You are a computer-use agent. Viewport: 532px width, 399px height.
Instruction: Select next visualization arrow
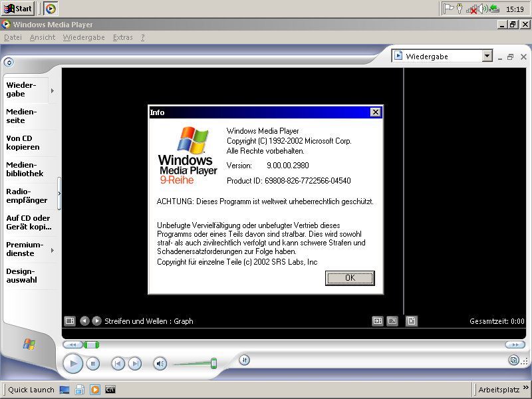tap(96, 321)
